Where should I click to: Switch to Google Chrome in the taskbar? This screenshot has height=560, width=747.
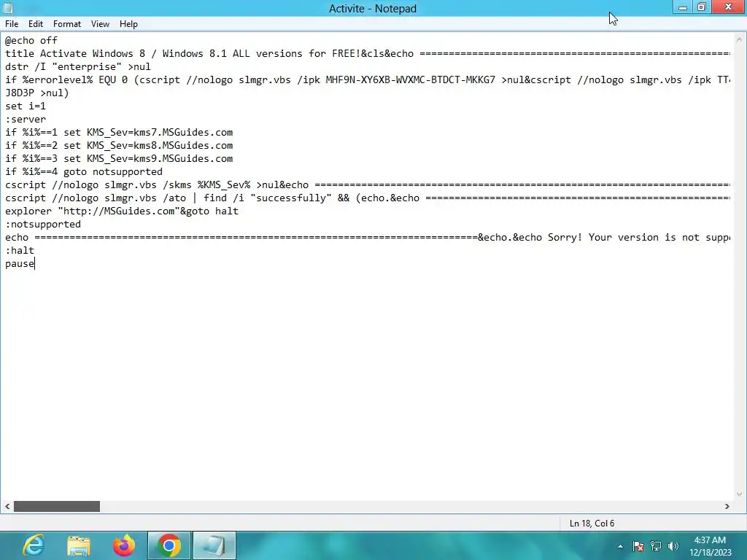(x=169, y=545)
